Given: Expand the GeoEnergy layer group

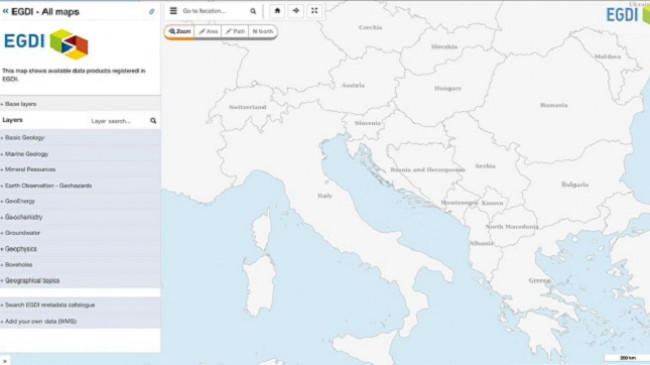Looking at the screenshot, I should click(x=80, y=201).
